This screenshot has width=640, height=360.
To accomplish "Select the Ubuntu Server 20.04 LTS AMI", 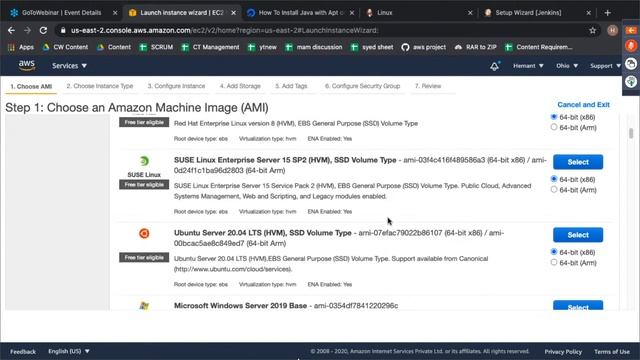I will (578, 235).
